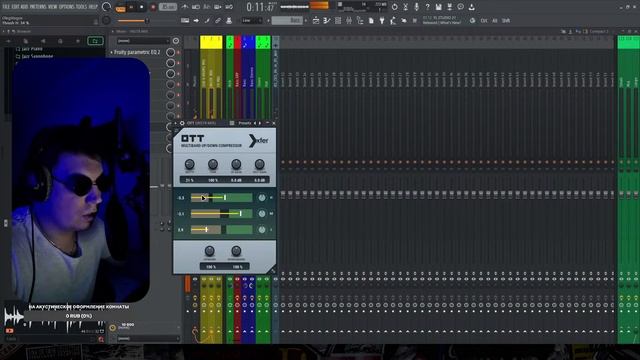
Task: Click the audio editor scissors icon
Action: 405,7
